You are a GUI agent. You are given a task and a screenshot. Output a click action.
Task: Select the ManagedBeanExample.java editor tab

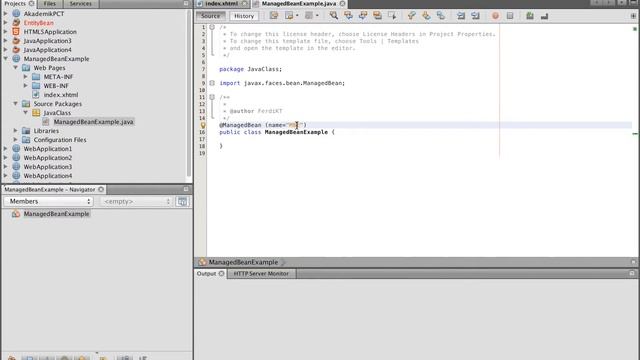299,4
